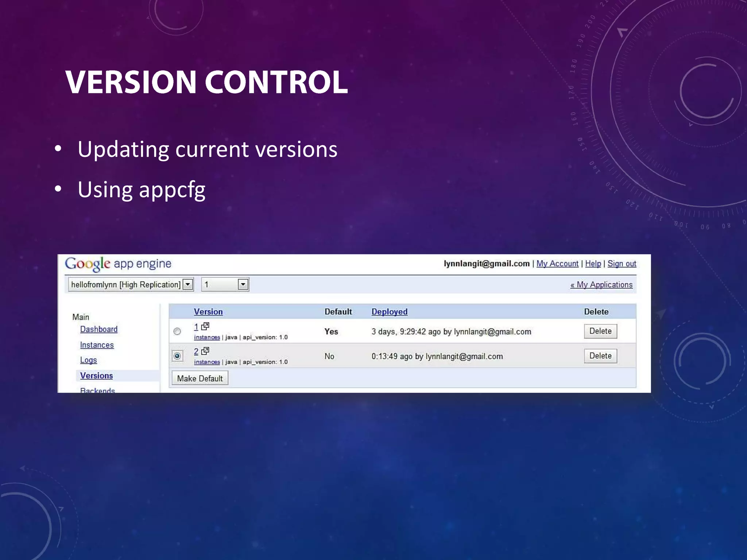Image resolution: width=747 pixels, height=560 pixels.
Task: Open version 2 external link icon
Action: 205,351
